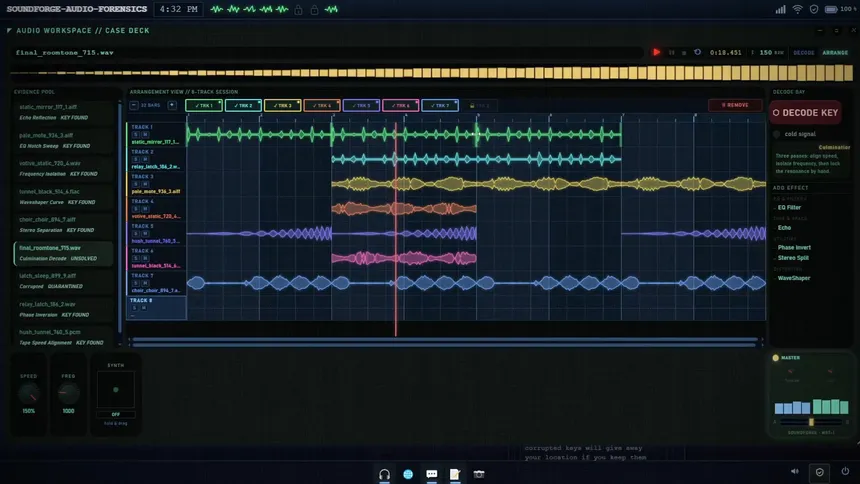Select votive_static_720_4.wav in evidence pool
Screen dimensions: 860x484
64,168
